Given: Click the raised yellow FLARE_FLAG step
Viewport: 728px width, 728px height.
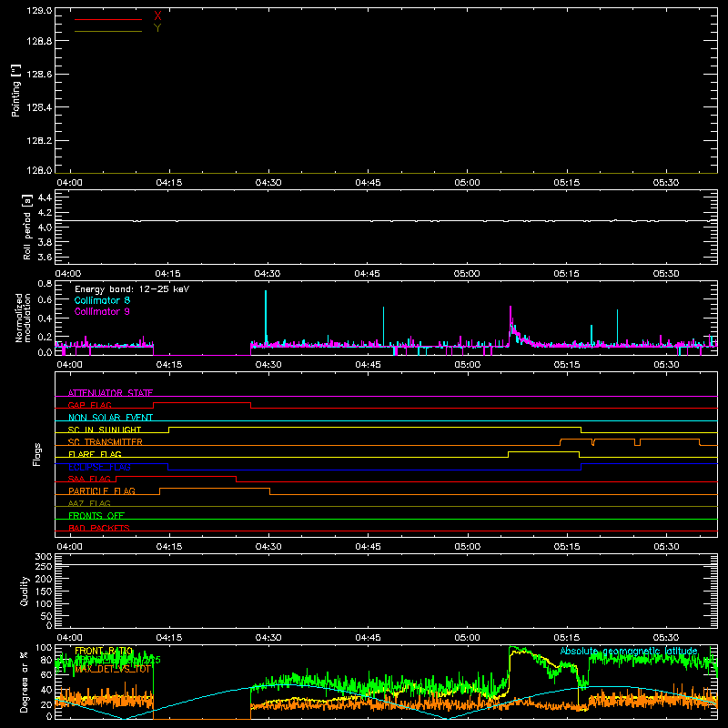Looking at the screenshot, I should point(543,451).
